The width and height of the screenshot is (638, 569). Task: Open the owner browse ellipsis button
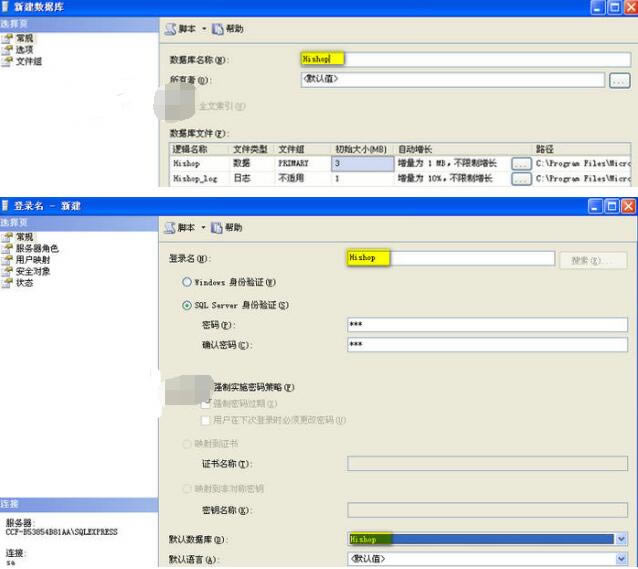tap(619, 80)
